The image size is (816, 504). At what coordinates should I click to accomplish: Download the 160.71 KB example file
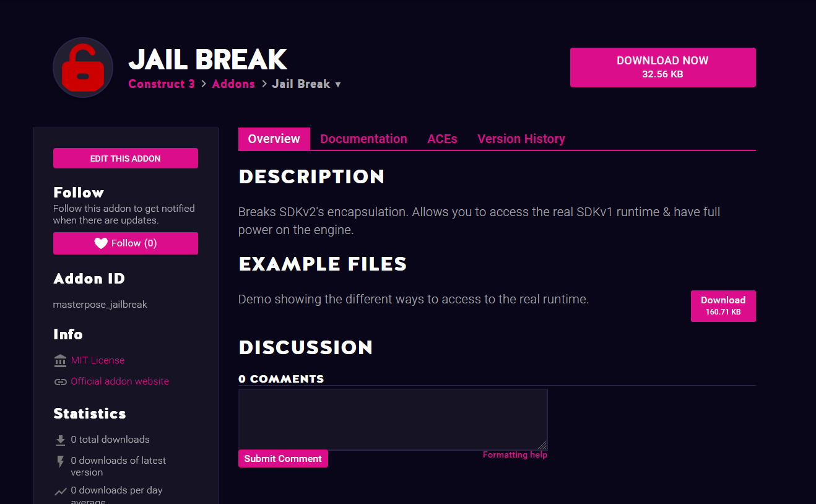[723, 306]
